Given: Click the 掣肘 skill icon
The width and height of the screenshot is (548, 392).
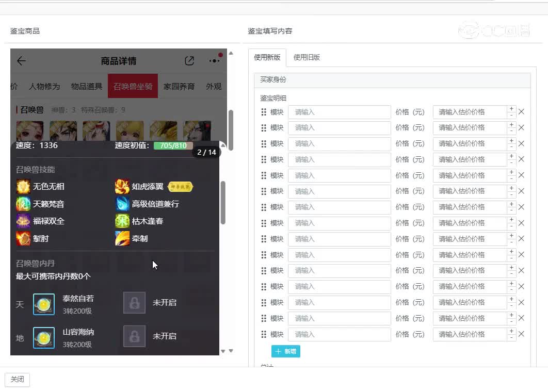Looking at the screenshot, I should (x=23, y=239).
